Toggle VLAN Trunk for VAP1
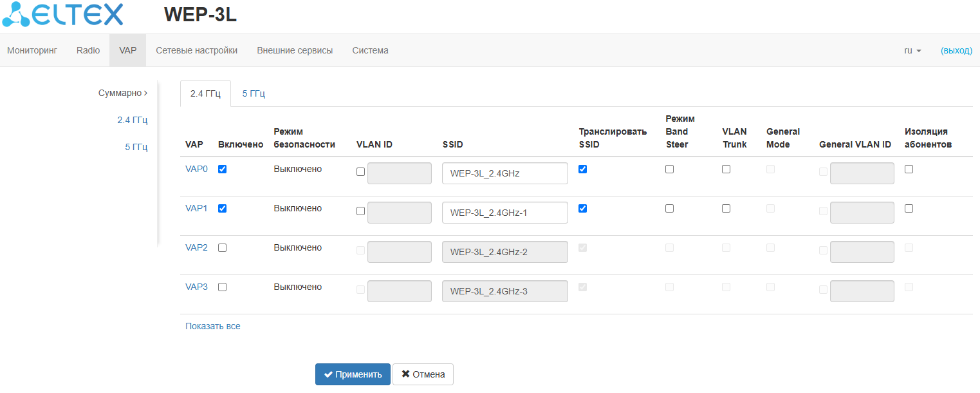The height and width of the screenshot is (393, 980). pos(726,209)
